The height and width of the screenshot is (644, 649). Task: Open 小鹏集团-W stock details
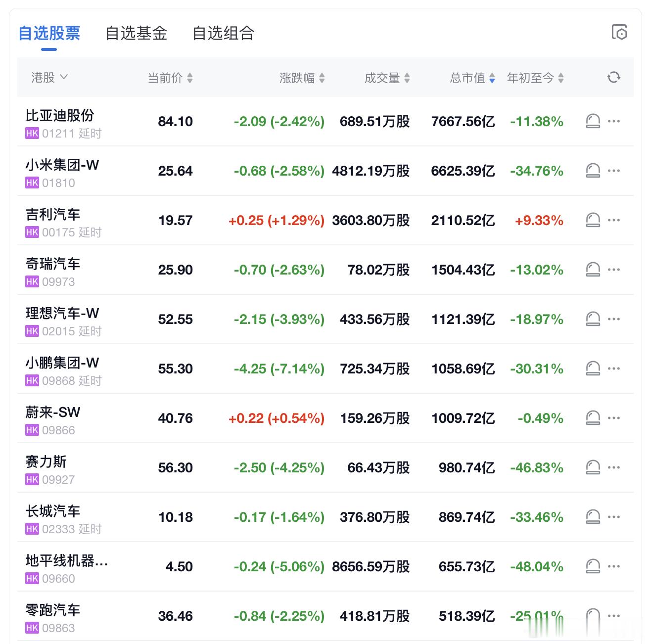pos(62,363)
